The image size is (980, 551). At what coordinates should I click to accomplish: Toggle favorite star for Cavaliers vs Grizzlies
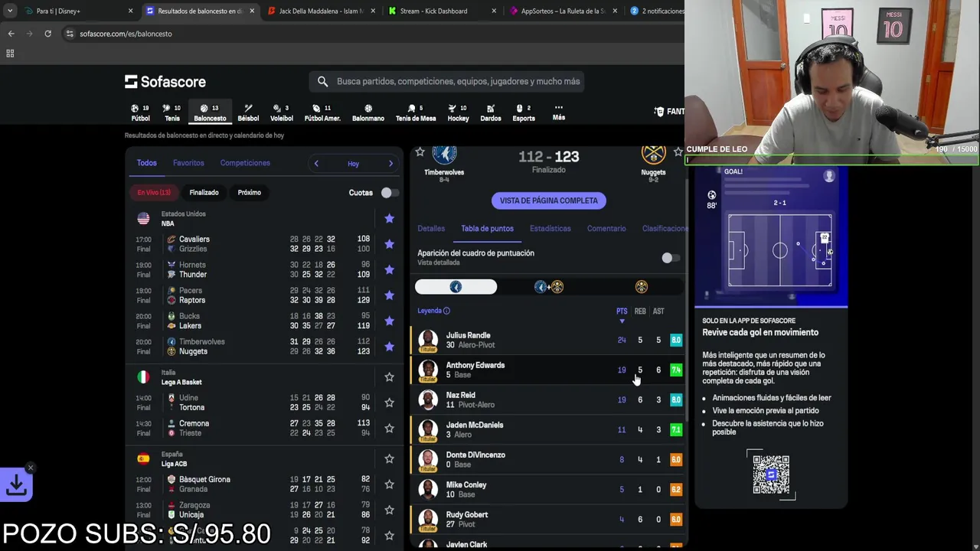(x=389, y=244)
